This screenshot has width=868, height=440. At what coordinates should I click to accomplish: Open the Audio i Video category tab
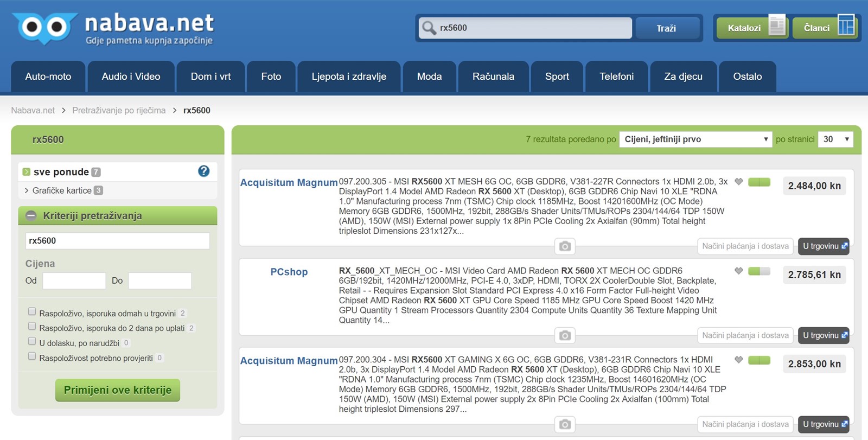[131, 77]
